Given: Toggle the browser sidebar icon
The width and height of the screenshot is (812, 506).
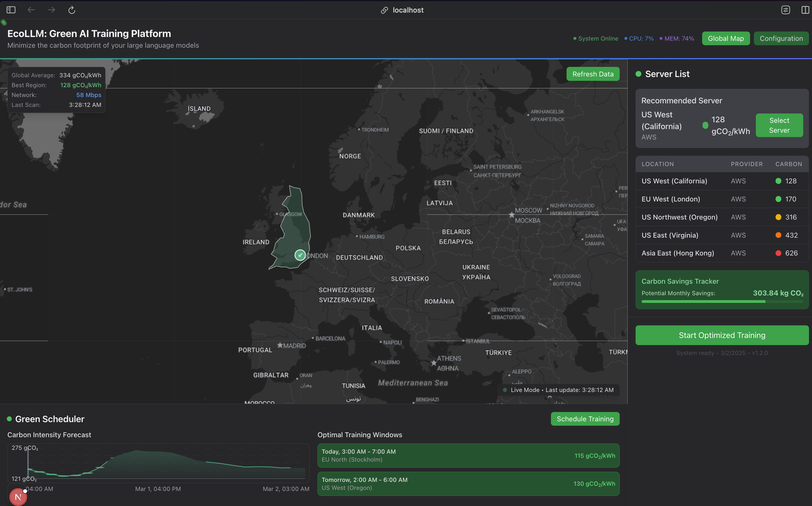Looking at the screenshot, I should (x=11, y=10).
